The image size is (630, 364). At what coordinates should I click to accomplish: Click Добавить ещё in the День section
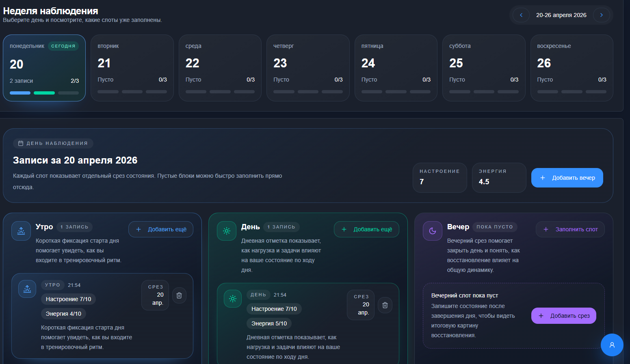click(366, 229)
